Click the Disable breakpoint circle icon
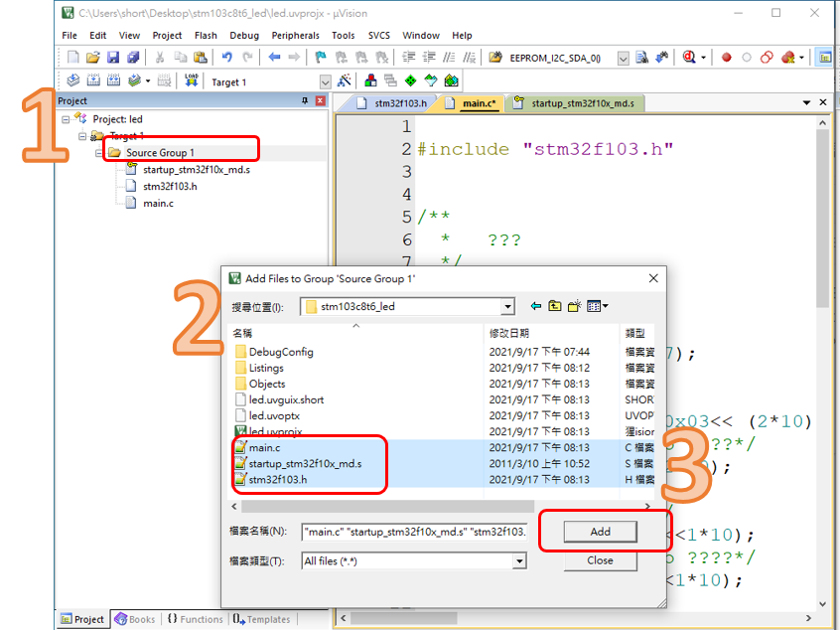Image resolution: width=840 pixels, height=630 pixels. point(747,58)
